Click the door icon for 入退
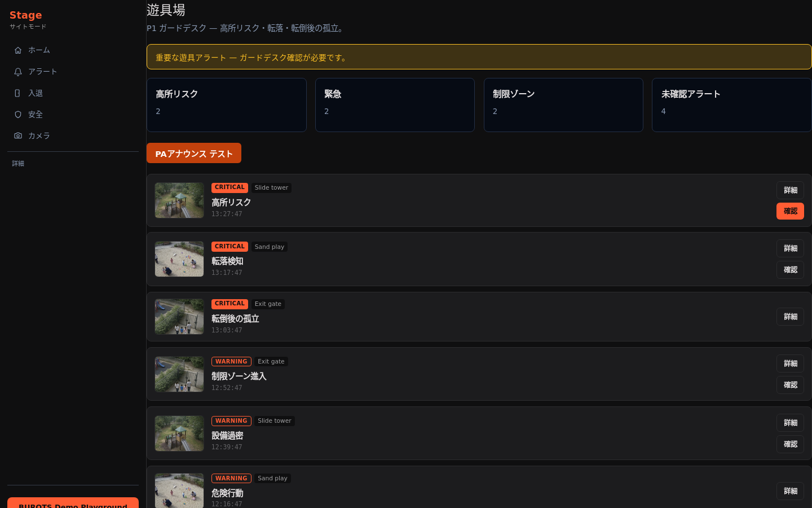The width and height of the screenshot is (812, 508). click(18, 93)
